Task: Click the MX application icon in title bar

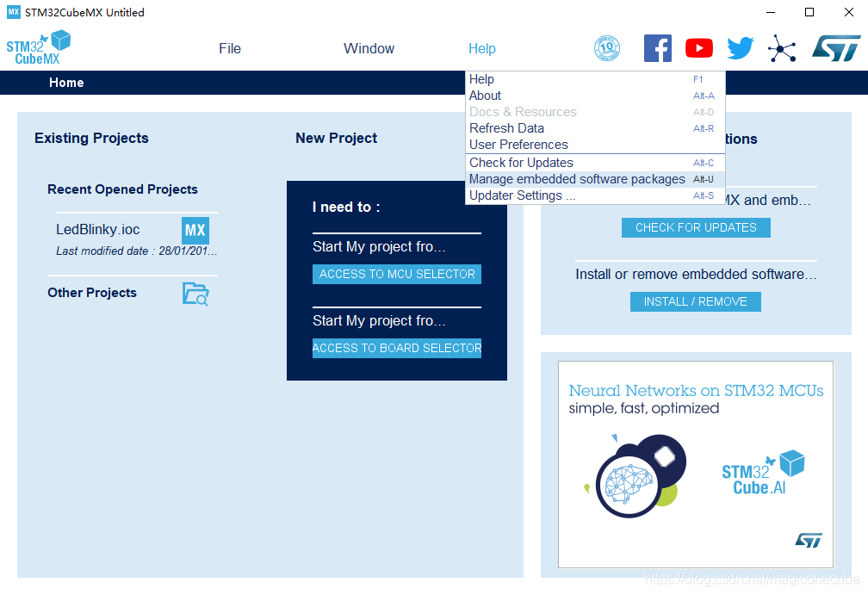Action: click(13, 12)
